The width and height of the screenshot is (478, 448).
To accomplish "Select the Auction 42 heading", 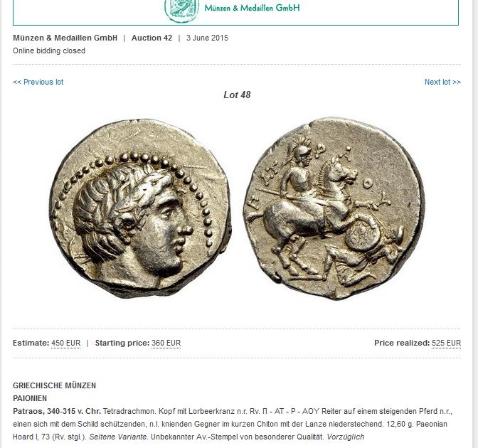I will pos(152,38).
